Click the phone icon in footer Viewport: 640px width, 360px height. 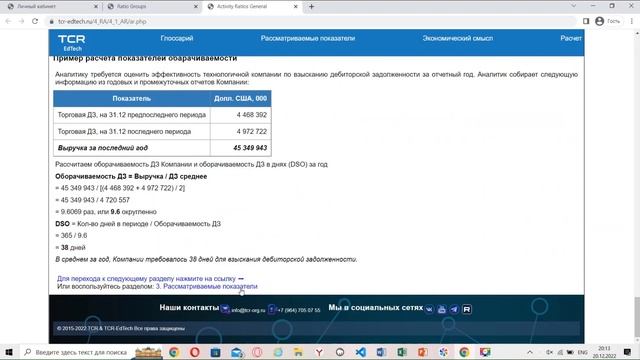(x=272, y=309)
